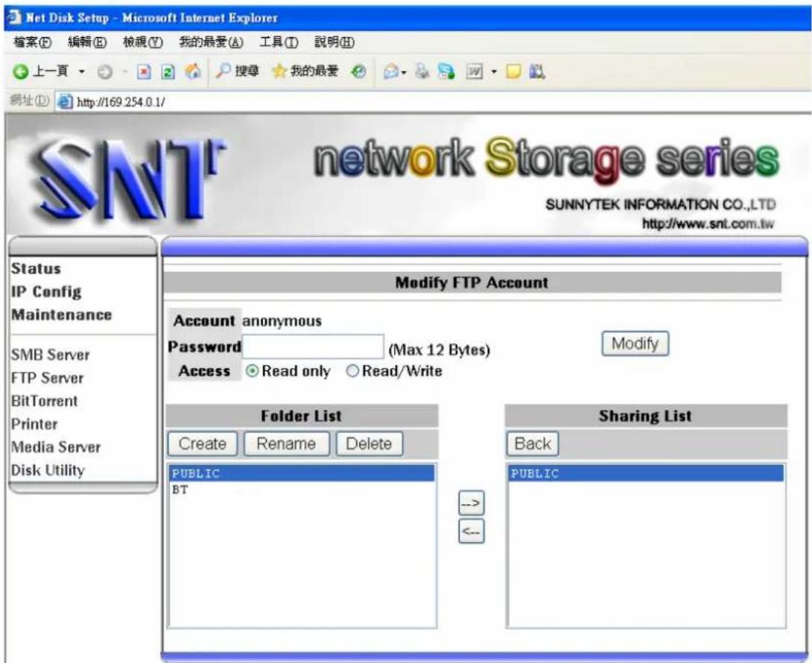Viewport: 812px width, 663px height.
Task: Click the yellow note icon in the toolbar
Action: [x=513, y=72]
